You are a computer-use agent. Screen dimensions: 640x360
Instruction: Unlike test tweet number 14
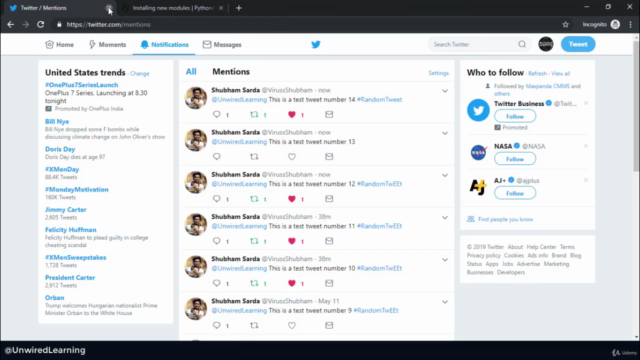(291, 115)
